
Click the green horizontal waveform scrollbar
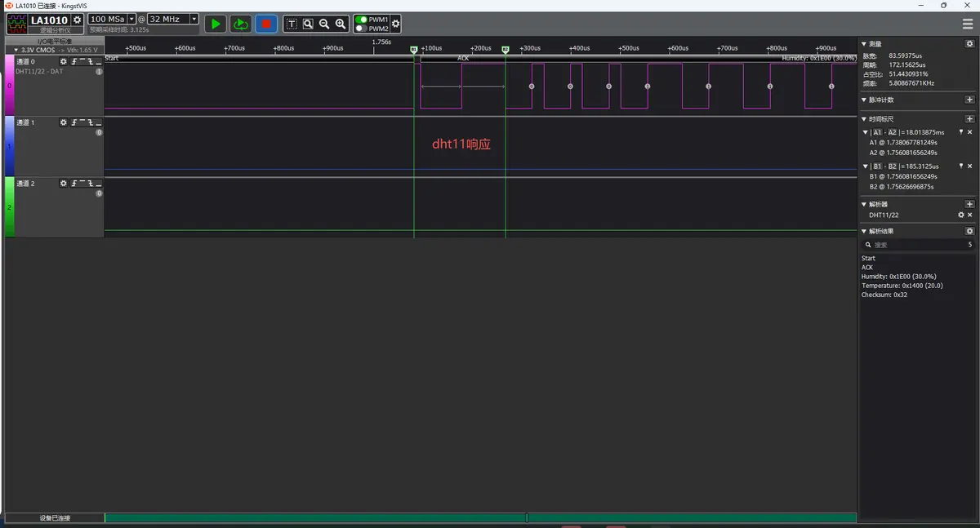point(480,517)
